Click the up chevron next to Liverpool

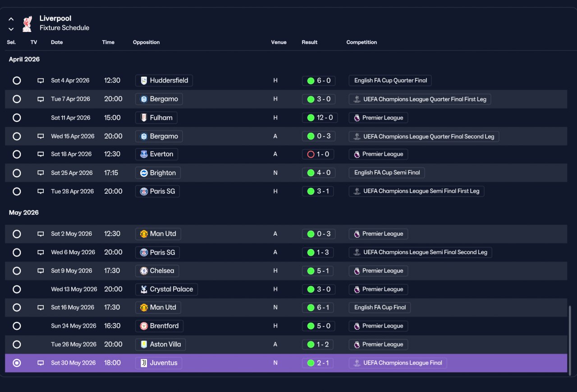(11, 19)
